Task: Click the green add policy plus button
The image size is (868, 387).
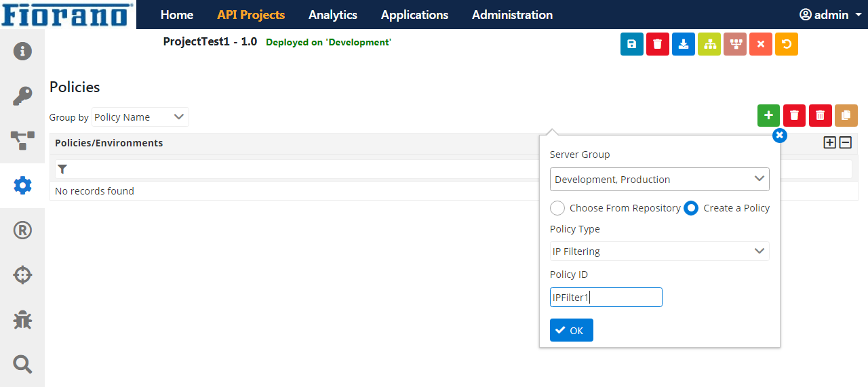Action: [768, 115]
